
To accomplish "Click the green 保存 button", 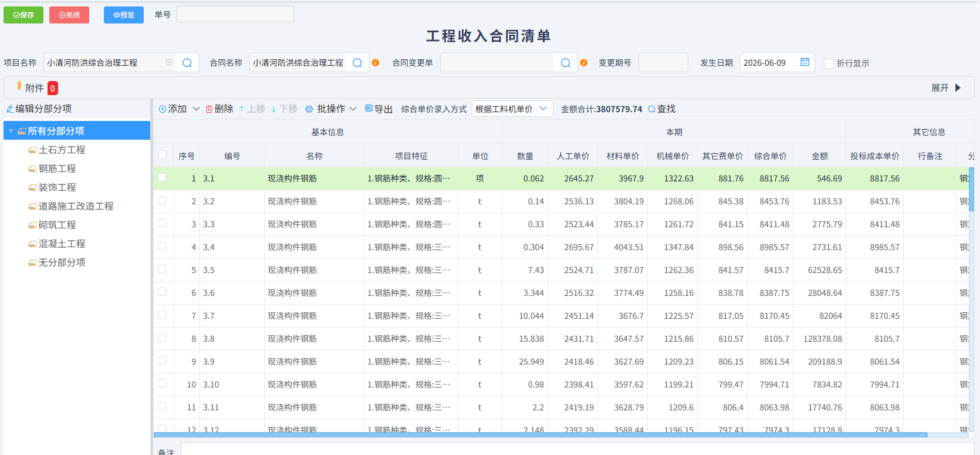I will tap(23, 15).
